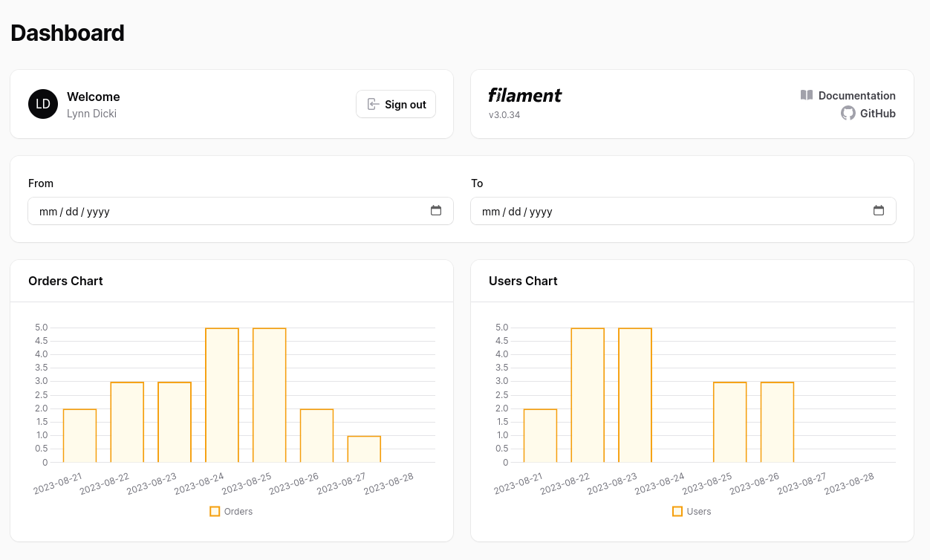Focus the From date input field
The image size is (930, 560).
coord(223,211)
